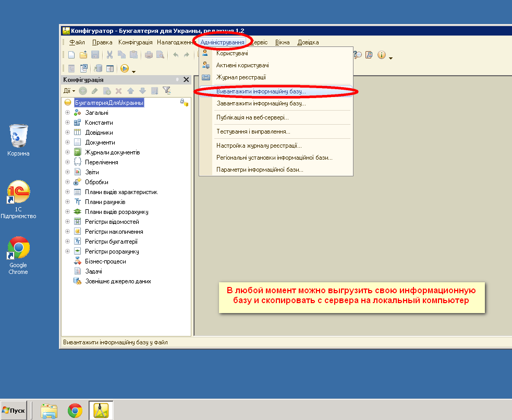
Task: Cut selection with the scissors icon
Action: [x=109, y=55]
